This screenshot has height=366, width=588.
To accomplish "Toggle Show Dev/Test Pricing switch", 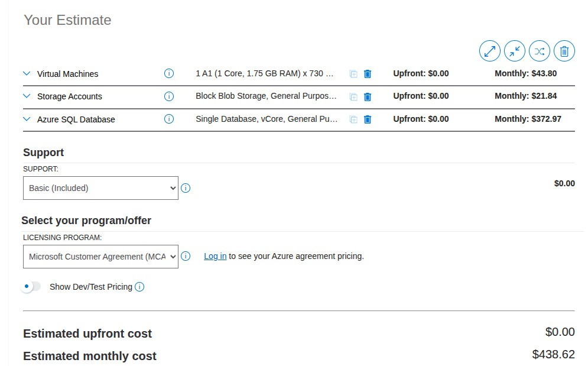I will click(x=31, y=287).
